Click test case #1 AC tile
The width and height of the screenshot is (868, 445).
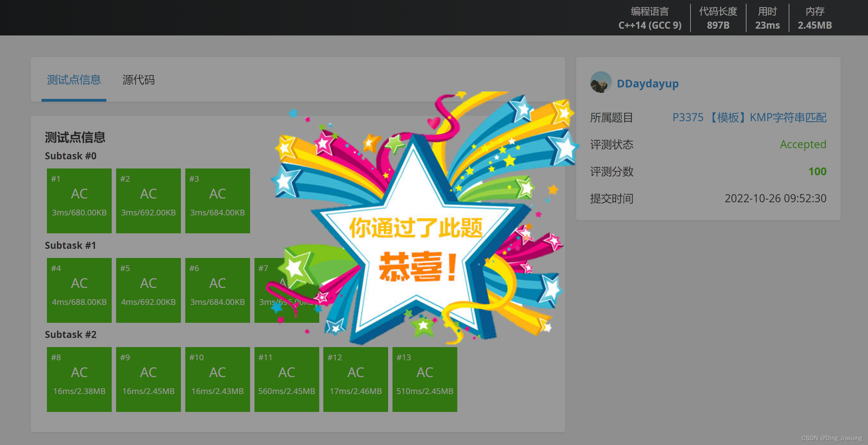79,201
